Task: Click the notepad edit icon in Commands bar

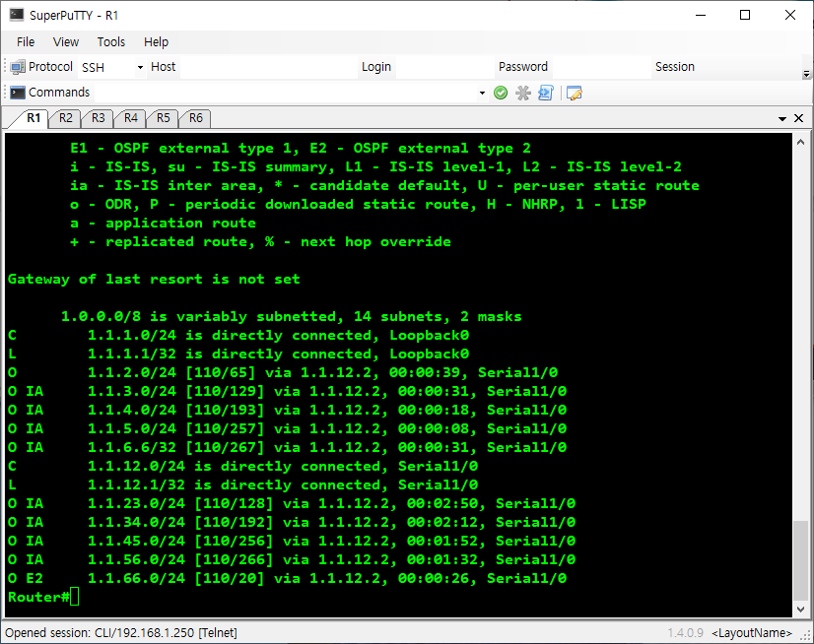Action: pos(575,93)
